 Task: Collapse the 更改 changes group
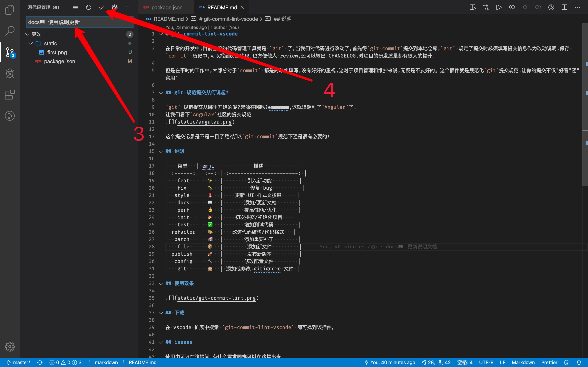coord(27,34)
